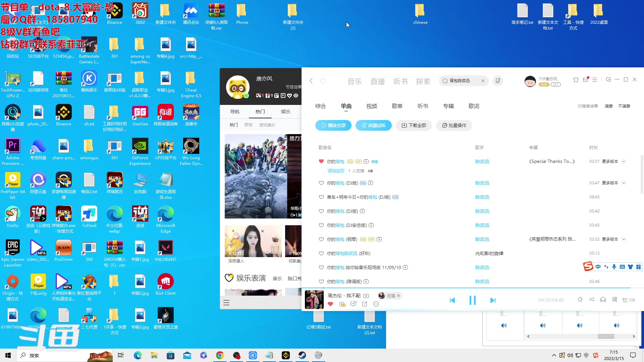The width and height of the screenshot is (644, 362).
Task: Favorite 你的背包 (降调版) song
Action: pos(321,282)
